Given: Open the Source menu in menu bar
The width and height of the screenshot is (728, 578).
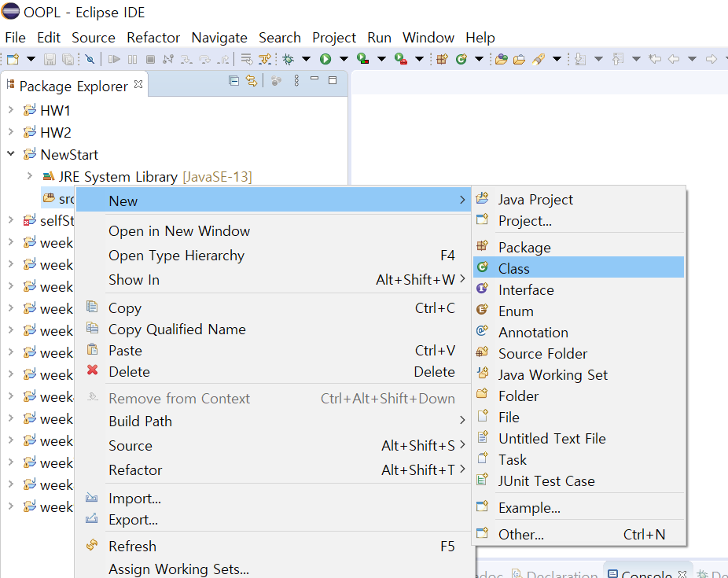Looking at the screenshot, I should click(x=94, y=38).
